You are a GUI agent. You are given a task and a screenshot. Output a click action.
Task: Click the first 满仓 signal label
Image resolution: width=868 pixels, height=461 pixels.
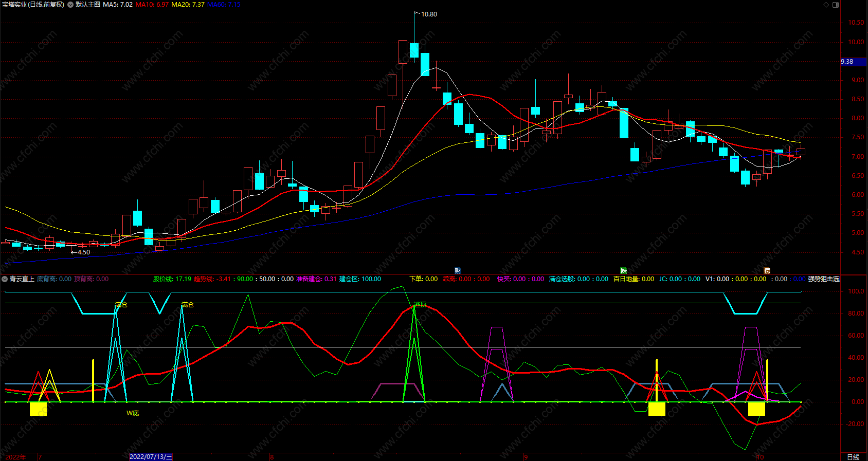coord(121,305)
